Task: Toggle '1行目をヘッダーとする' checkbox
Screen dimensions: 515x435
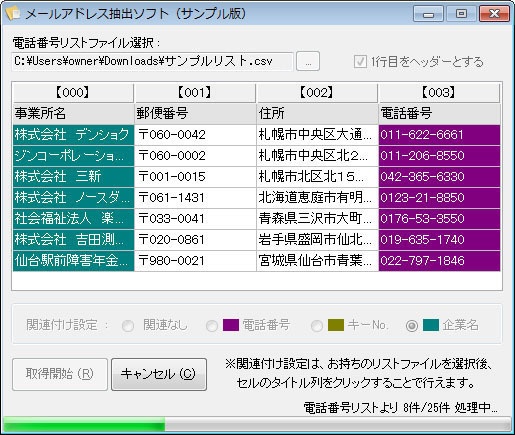Action: (x=360, y=62)
